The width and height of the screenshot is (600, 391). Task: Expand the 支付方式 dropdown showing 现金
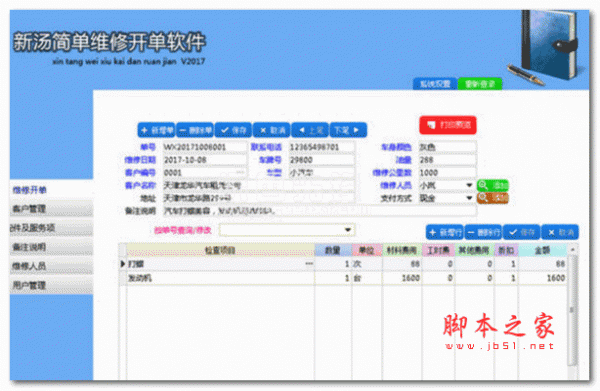(469, 198)
